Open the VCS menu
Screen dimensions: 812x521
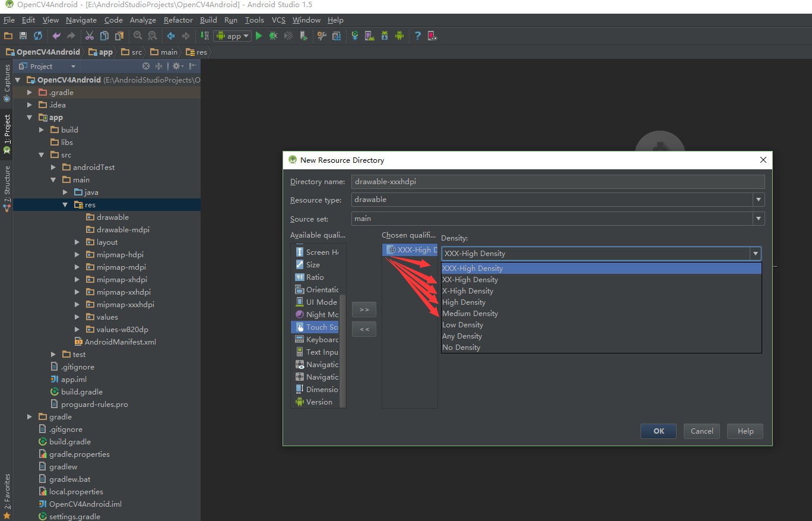(278, 20)
